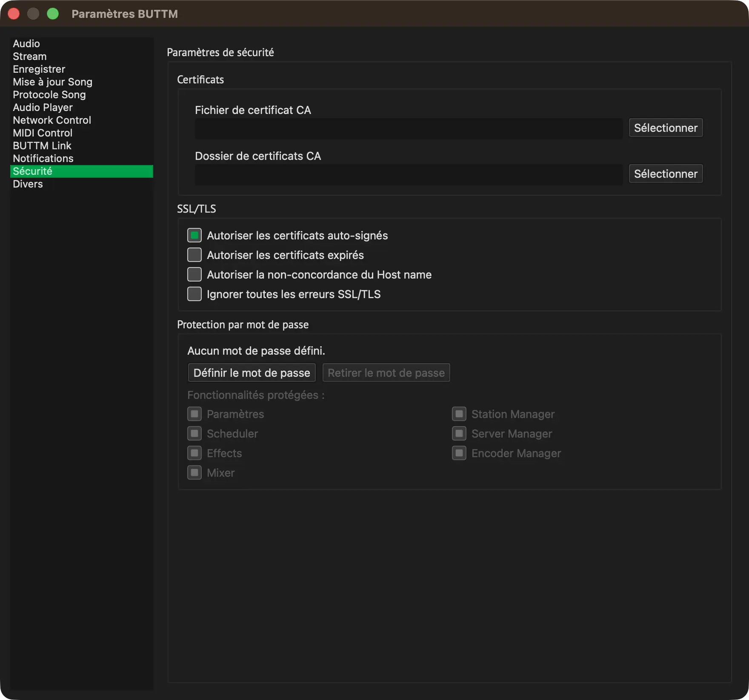The height and width of the screenshot is (700, 749).
Task: Click the 'Fonctionnalités protégées :' label
Action: (x=256, y=395)
